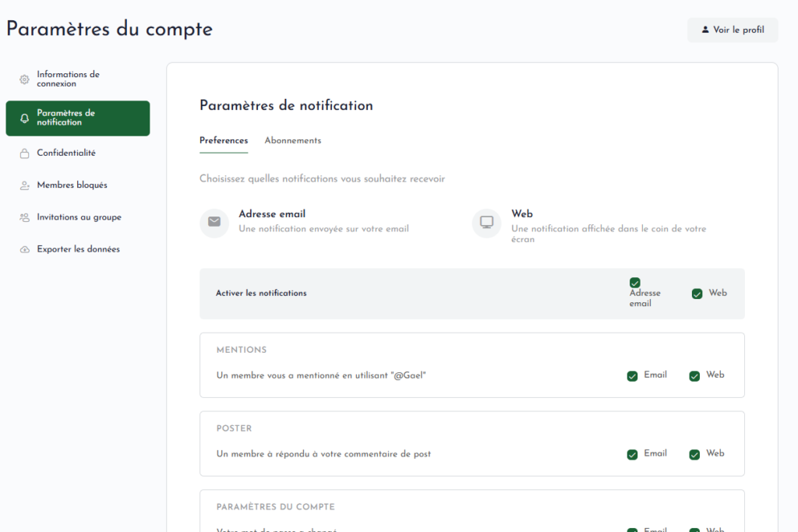Uncheck the Adresse email box in Activer les notifications
The image size is (798, 532).
point(635,282)
